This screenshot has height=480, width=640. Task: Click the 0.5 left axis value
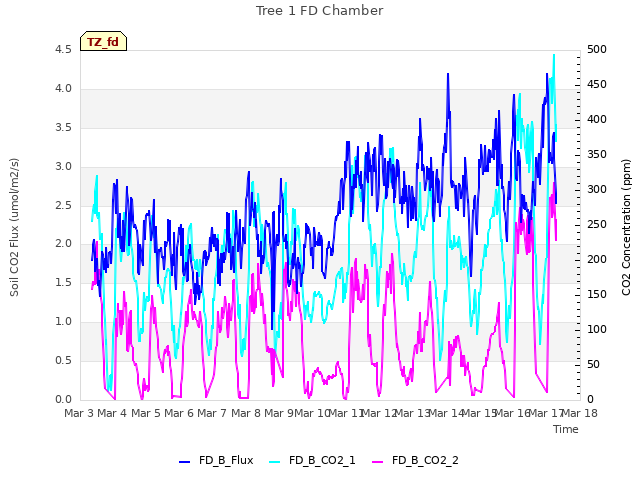pyautogui.click(x=63, y=361)
